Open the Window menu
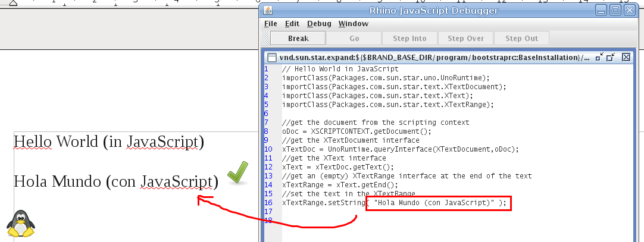 (353, 24)
